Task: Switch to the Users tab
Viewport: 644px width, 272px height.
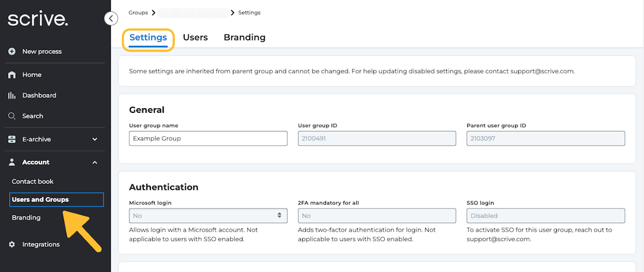Action: pos(195,37)
